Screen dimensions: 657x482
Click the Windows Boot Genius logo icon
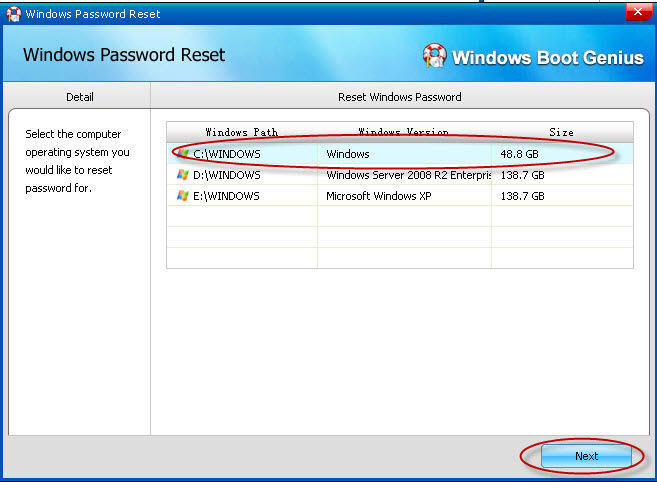[434, 56]
